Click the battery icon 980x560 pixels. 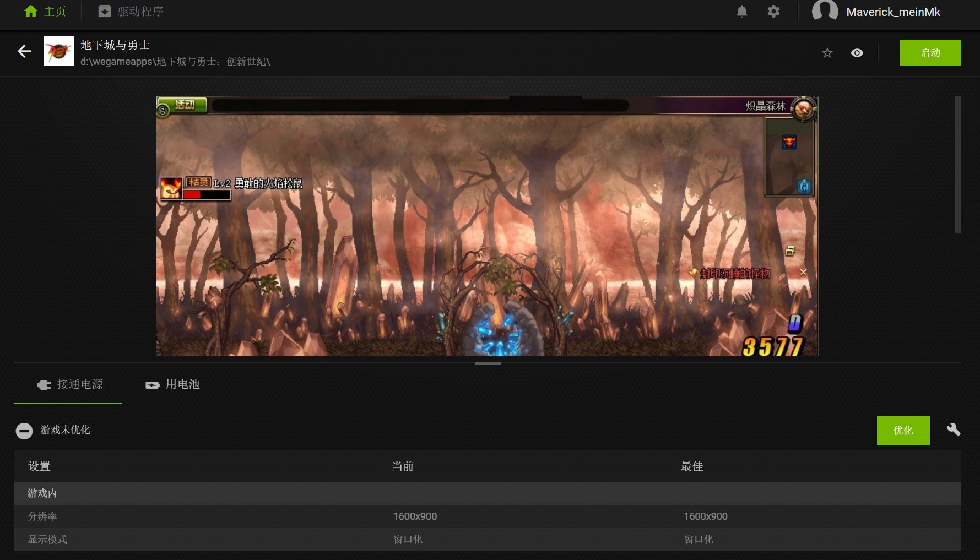[x=153, y=385]
